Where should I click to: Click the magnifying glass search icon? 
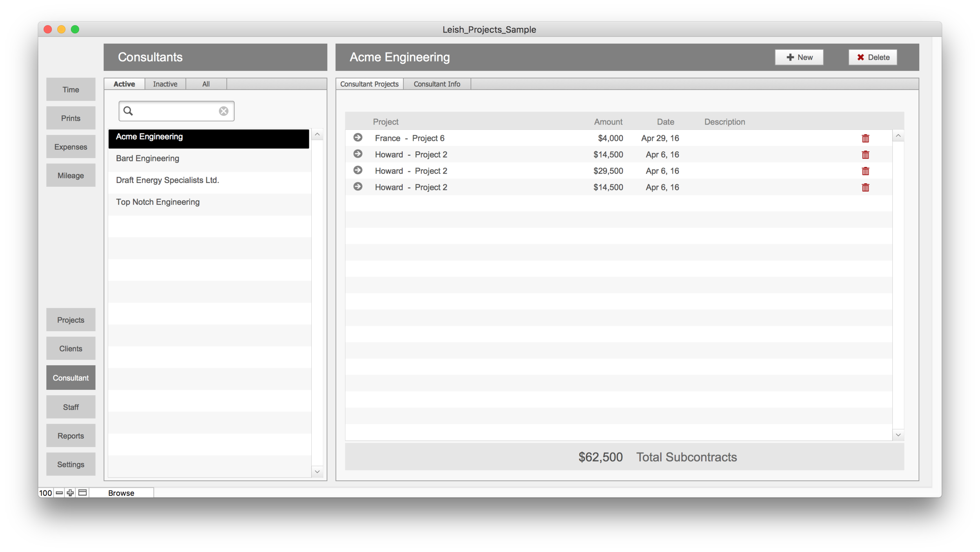pos(128,111)
